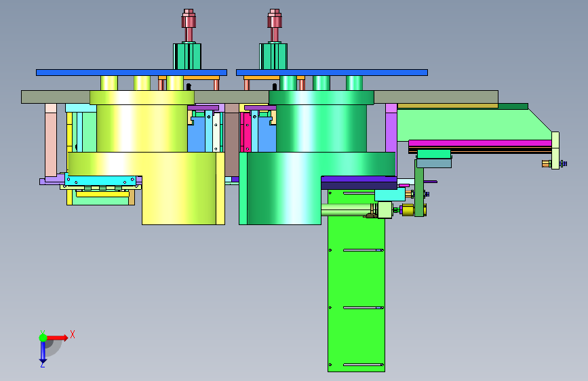The height and width of the screenshot is (381, 588).
Task: Select the left blue top plate
Action: (x=132, y=73)
